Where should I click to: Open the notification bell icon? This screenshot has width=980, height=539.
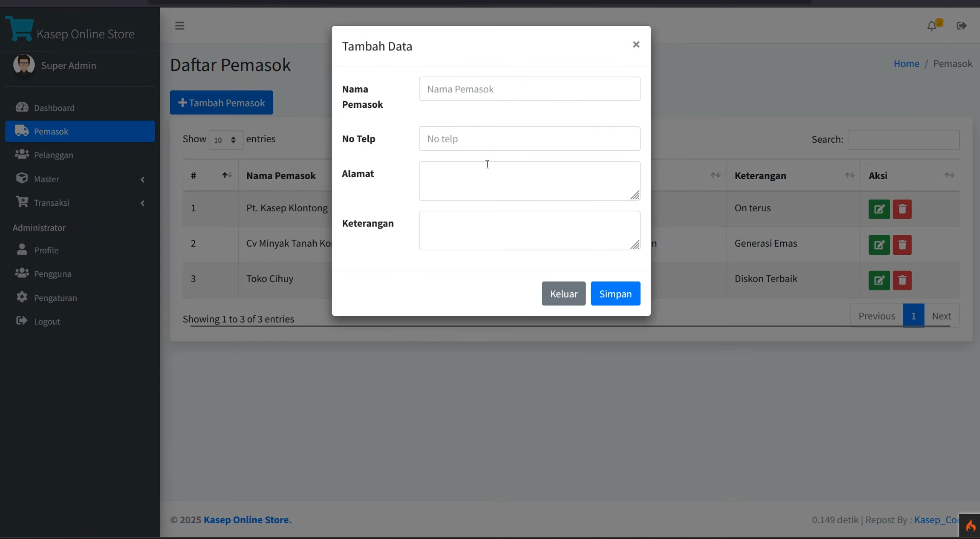[932, 26]
